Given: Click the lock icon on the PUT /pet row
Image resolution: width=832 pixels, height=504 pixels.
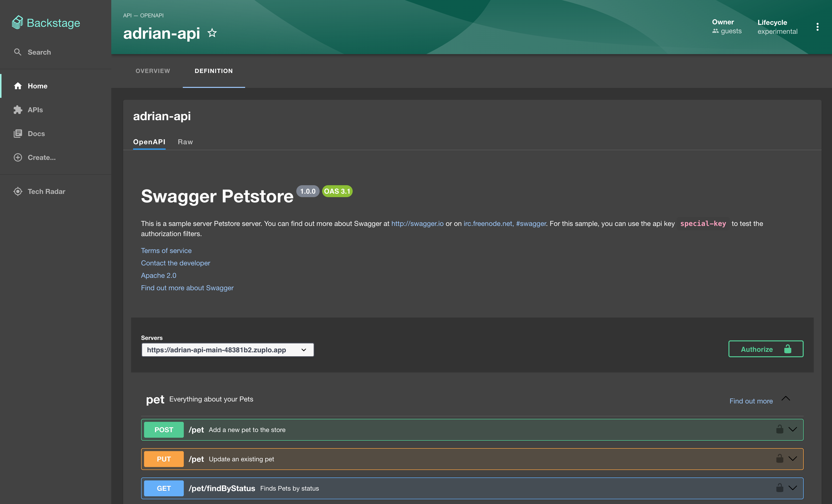Looking at the screenshot, I should (779, 458).
